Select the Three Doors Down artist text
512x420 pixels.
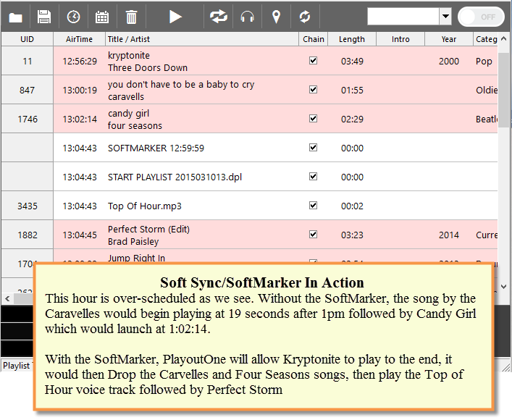coord(148,68)
